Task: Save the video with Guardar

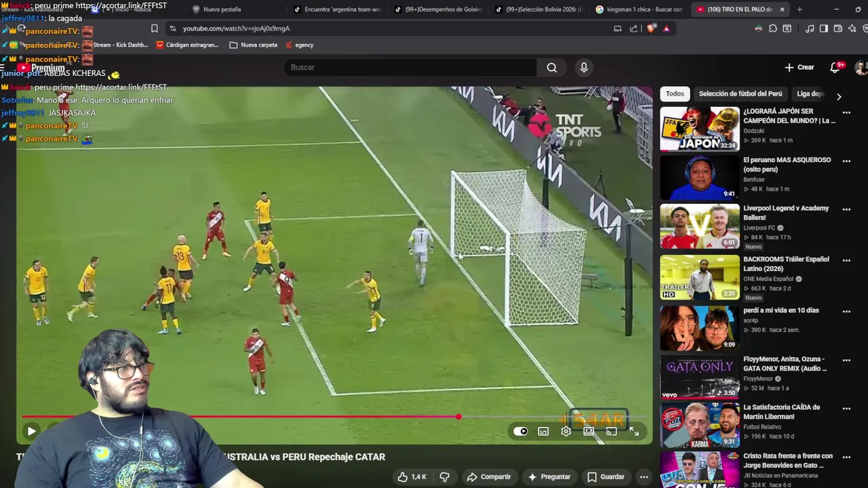Action: (606, 476)
